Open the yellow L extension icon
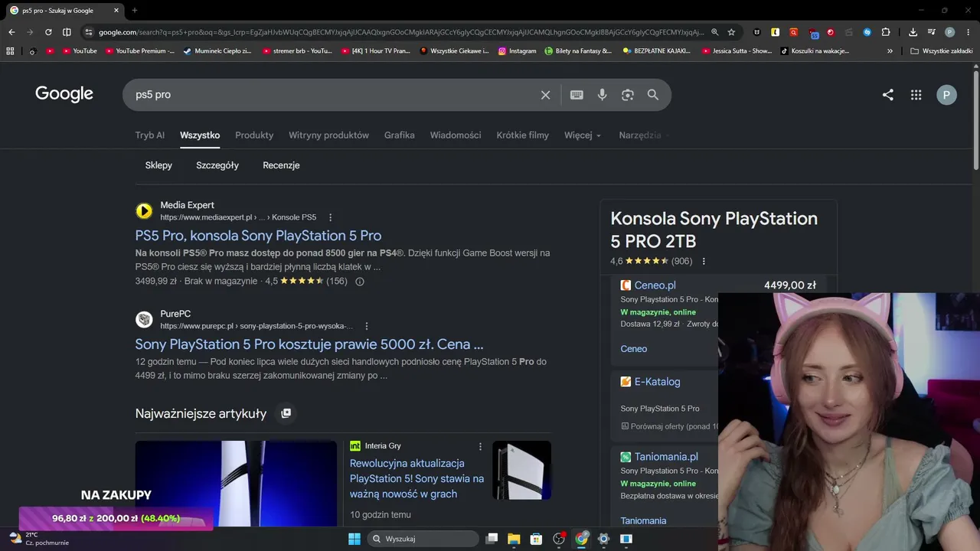Image resolution: width=980 pixels, height=551 pixels. (x=775, y=32)
